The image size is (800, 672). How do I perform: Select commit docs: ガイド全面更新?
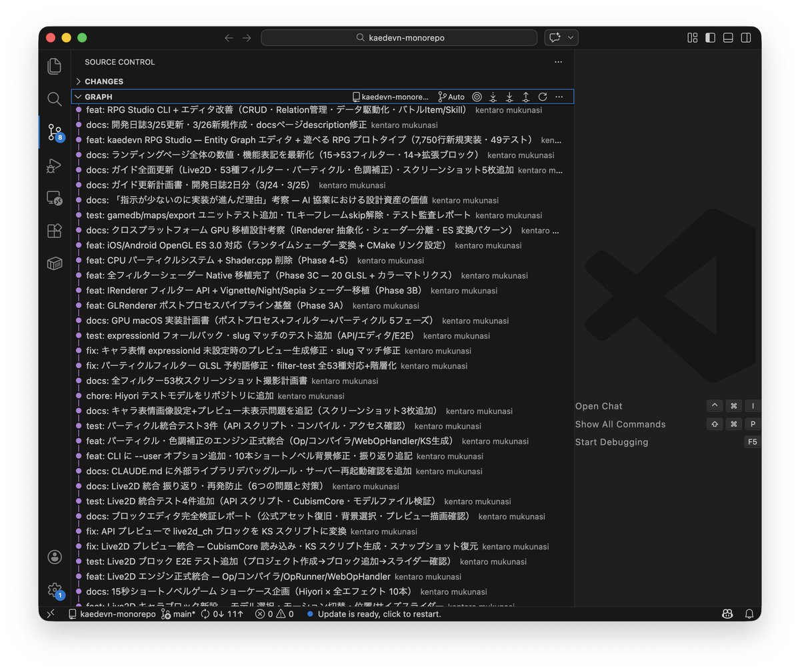click(x=323, y=170)
